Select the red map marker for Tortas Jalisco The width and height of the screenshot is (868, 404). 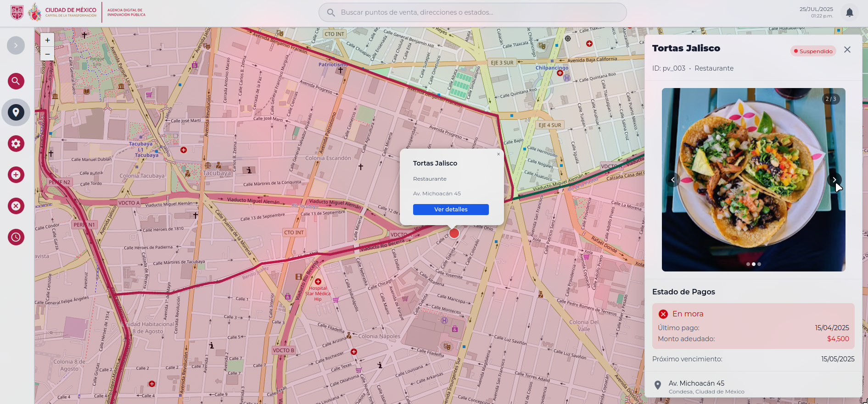pos(454,233)
